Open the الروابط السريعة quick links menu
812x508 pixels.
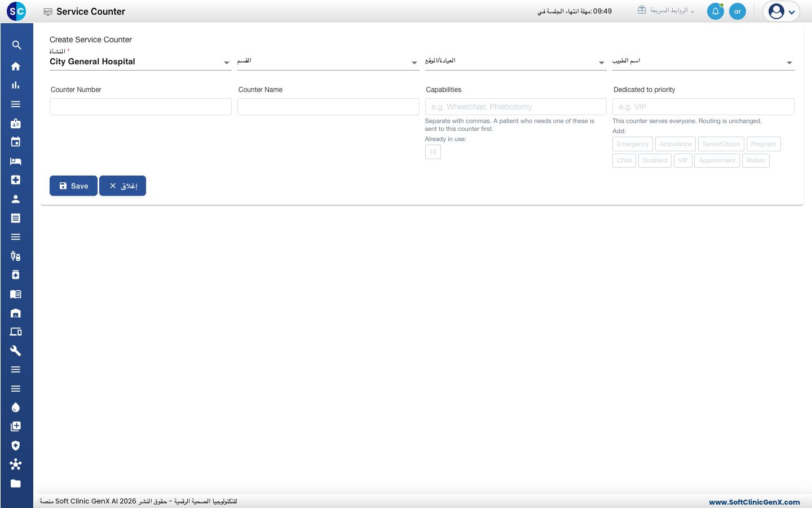click(666, 11)
